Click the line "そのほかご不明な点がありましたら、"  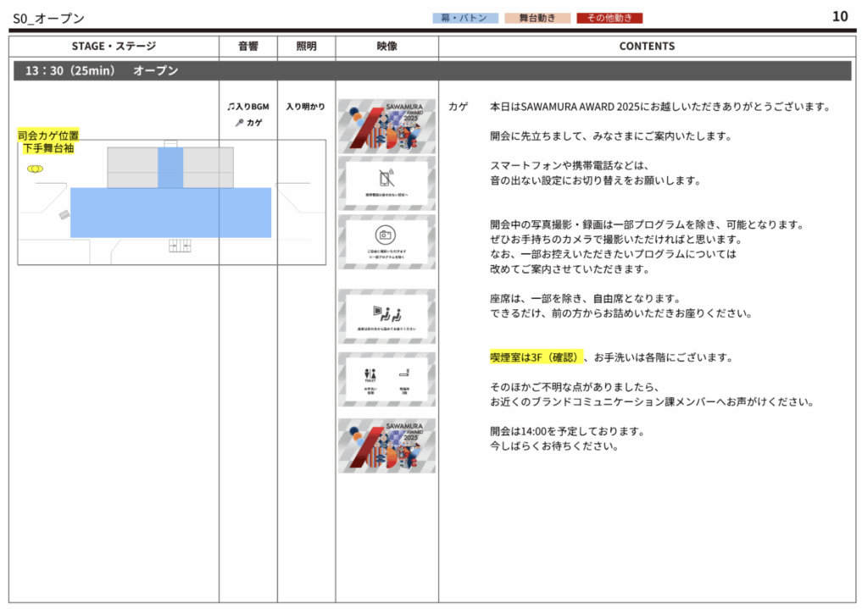click(575, 386)
